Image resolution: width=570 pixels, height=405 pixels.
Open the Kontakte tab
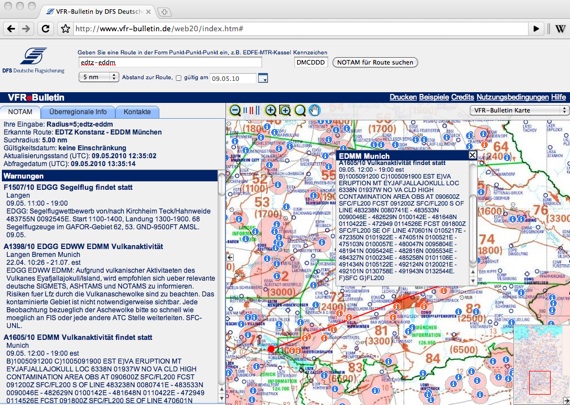(x=137, y=112)
